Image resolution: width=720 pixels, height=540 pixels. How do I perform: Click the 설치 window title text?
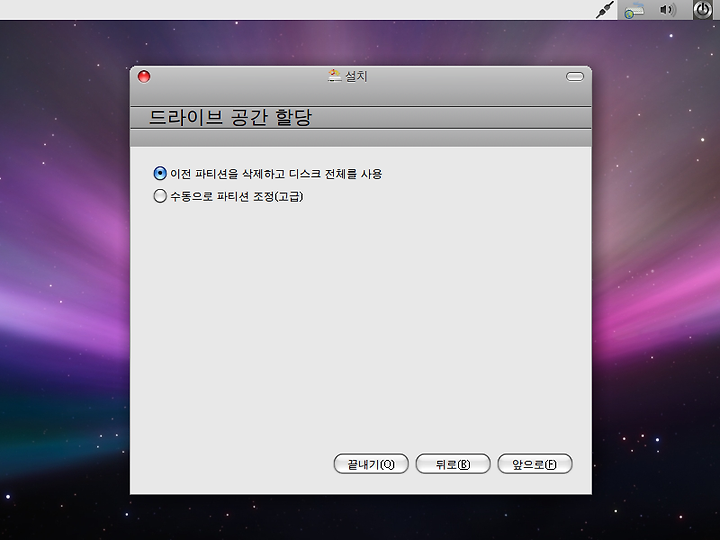[356, 76]
